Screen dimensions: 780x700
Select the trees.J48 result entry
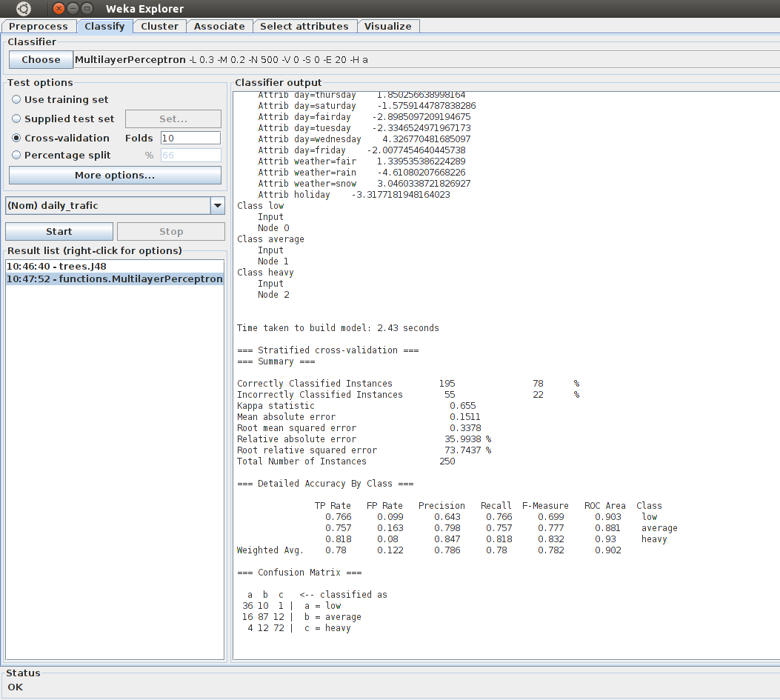point(115,266)
